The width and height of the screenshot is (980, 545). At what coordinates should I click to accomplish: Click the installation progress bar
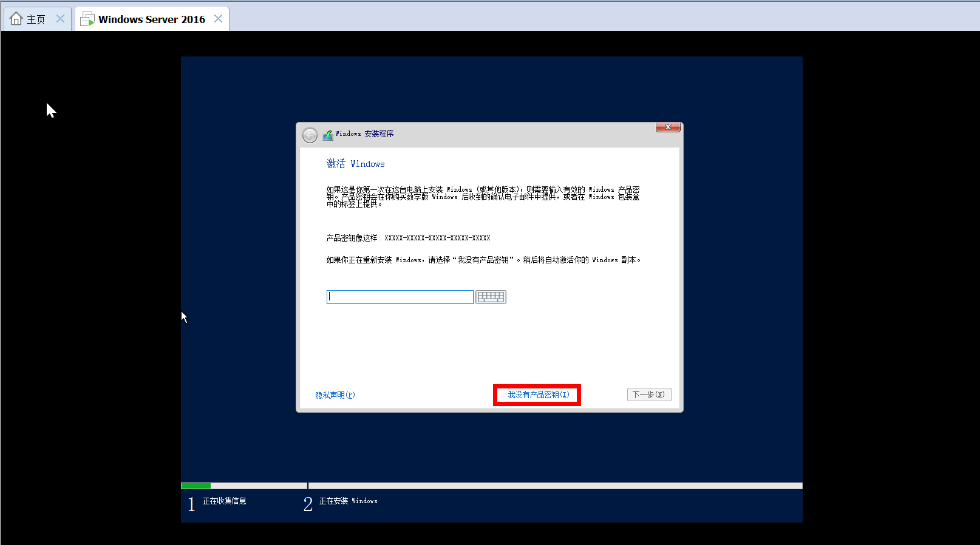tap(492, 486)
